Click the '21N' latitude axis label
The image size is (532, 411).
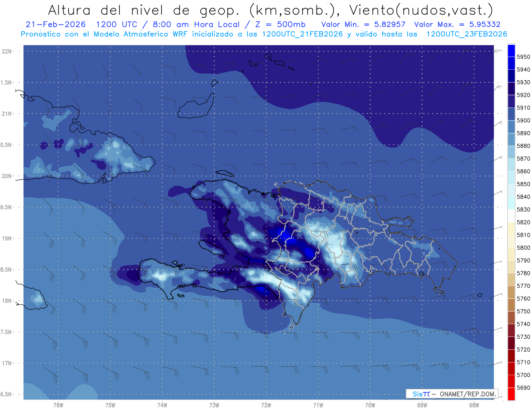tap(7, 114)
